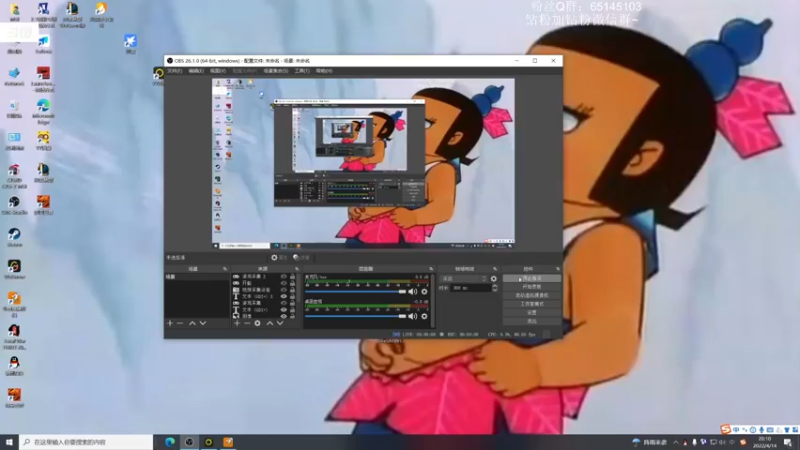The width and height of the screenshot is (800, 450).
Task: Remove the selected scene with the minus icon
Action: point(180,323)
